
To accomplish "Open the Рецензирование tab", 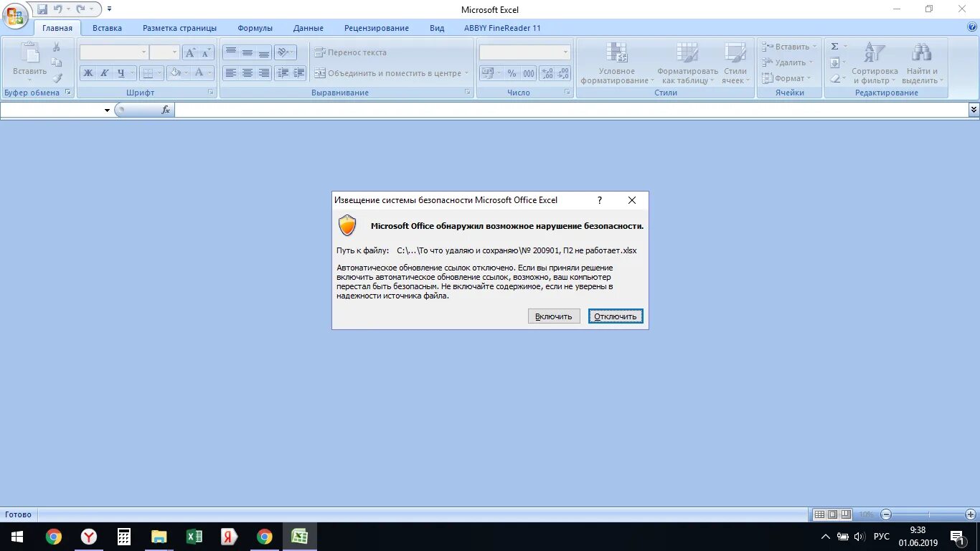I will [x=376, y=28].
